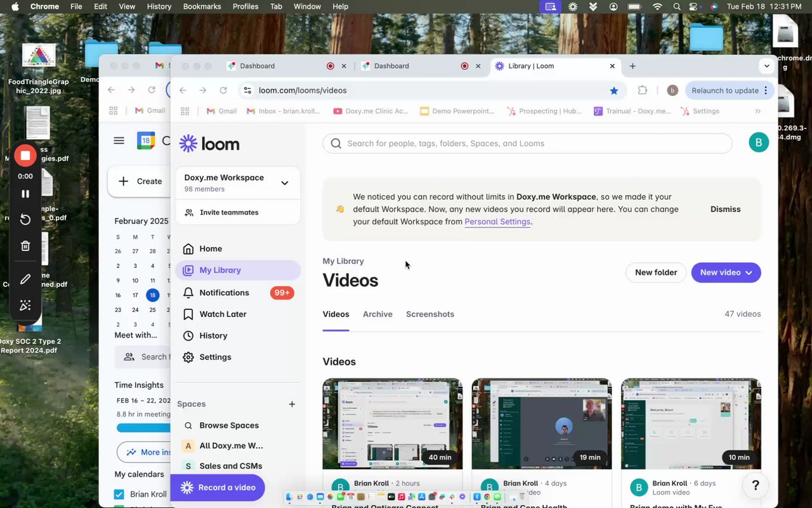Image resolution: width=812 pixels, height=508 pixels.
Task: Select the pencil drawing tool in the recorder
Action: (25, 279)
